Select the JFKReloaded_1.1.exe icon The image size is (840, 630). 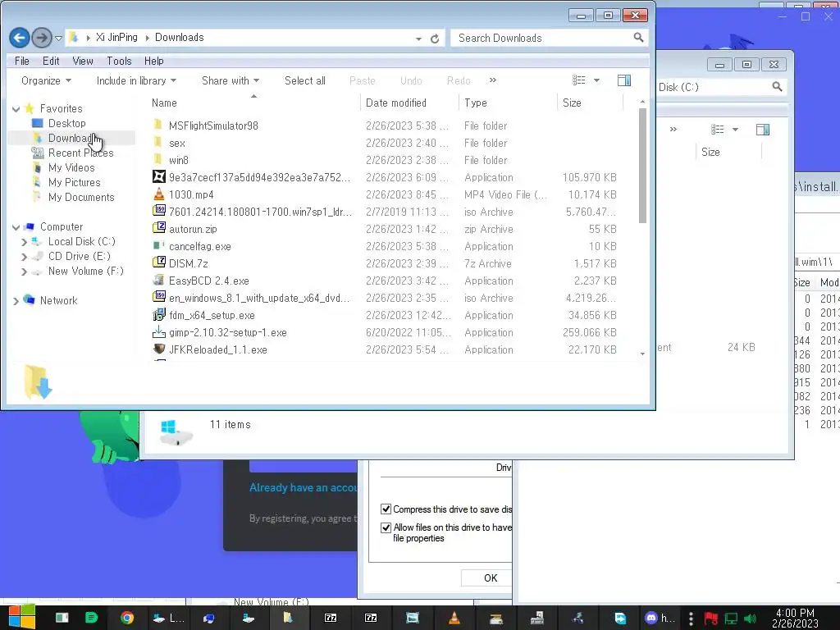click(158, 349)
